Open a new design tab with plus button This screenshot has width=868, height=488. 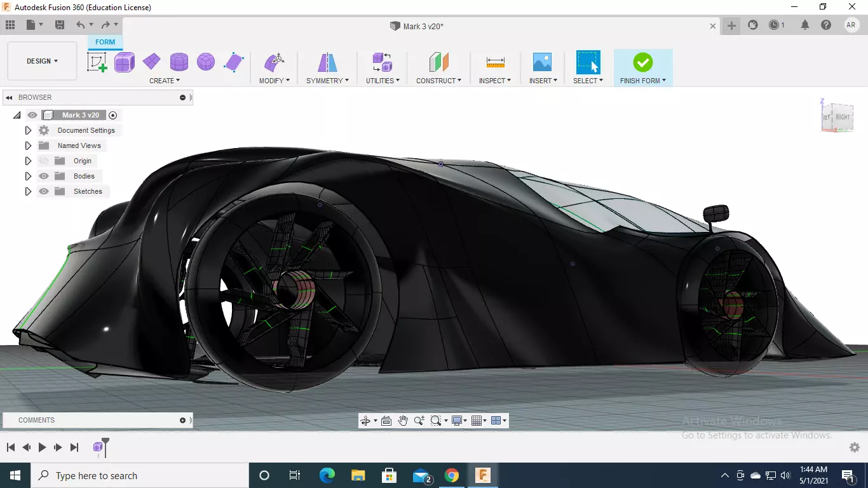(x=731, y=25)
